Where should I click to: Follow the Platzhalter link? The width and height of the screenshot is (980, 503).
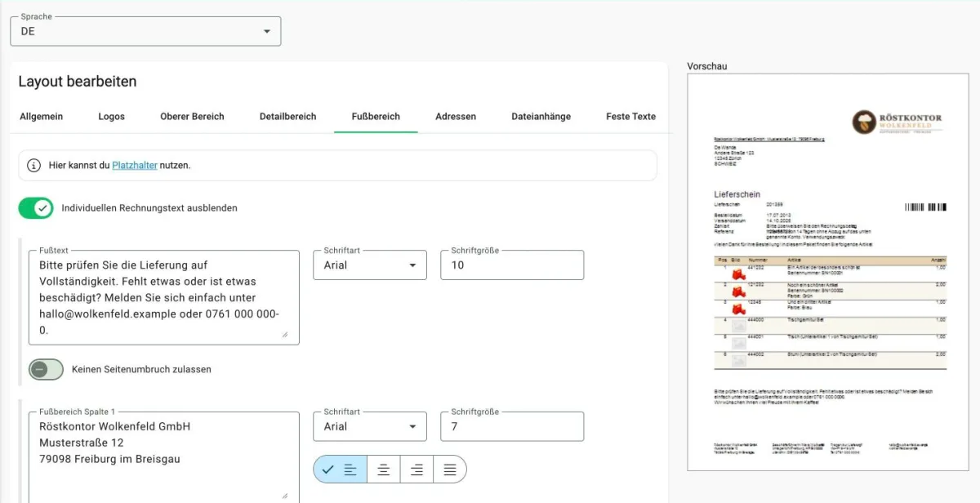coord(135,165)
